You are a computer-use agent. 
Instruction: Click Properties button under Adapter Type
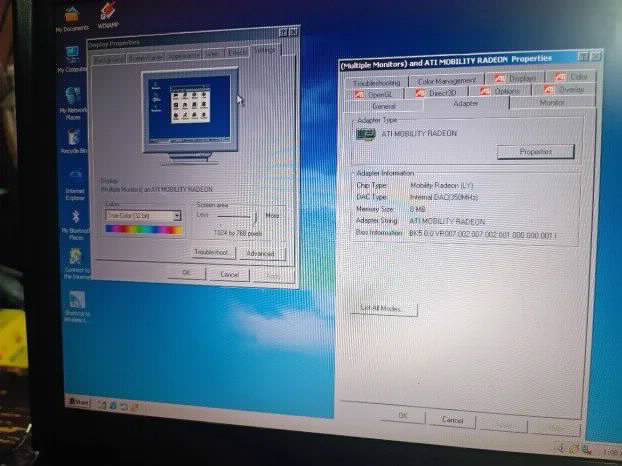536,151
